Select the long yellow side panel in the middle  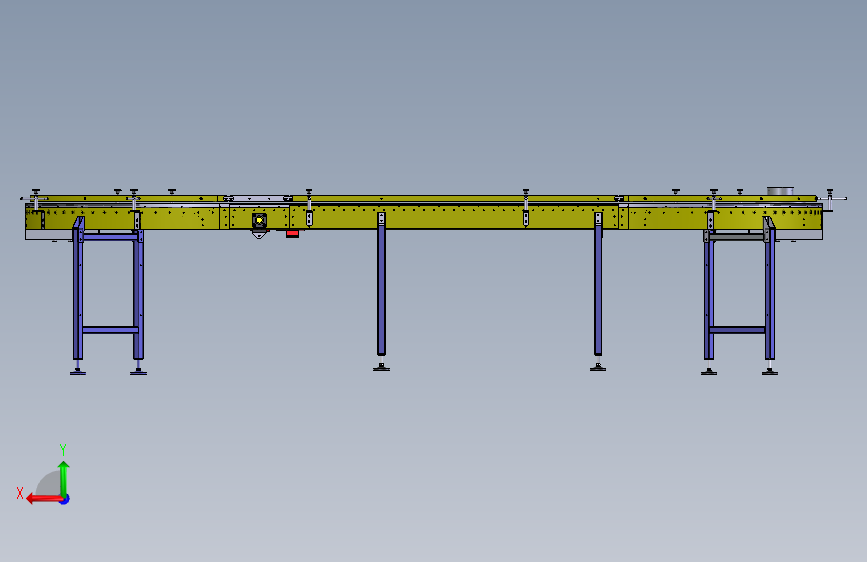(x=453, y=217)
